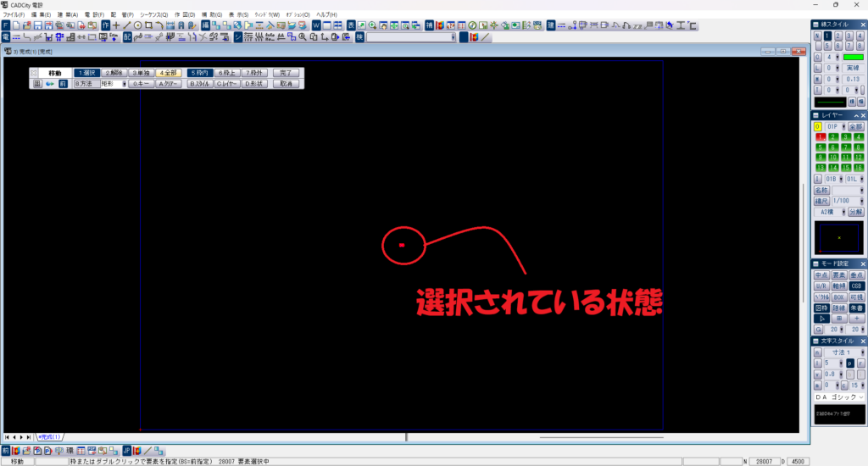Select the Arc drawing tool
868x466 pixels.
click(x=159, y=25)
